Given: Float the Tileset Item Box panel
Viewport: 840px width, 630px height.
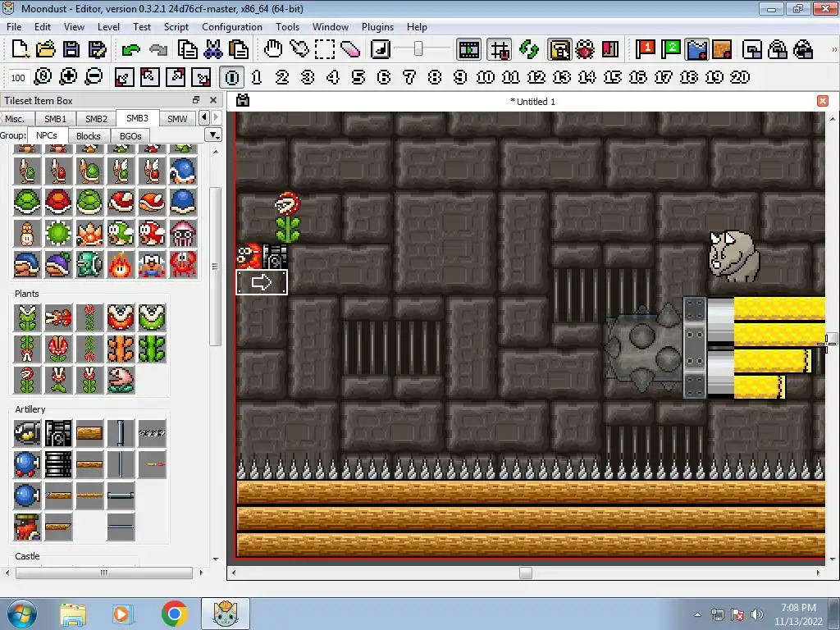Looking at the screenshot, I should point(196,100).
